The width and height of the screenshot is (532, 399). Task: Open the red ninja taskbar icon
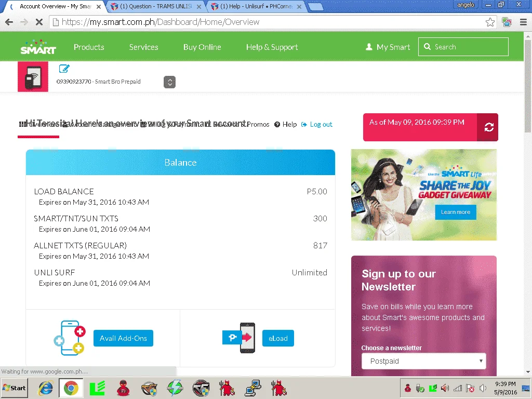[x=123, y=388]
